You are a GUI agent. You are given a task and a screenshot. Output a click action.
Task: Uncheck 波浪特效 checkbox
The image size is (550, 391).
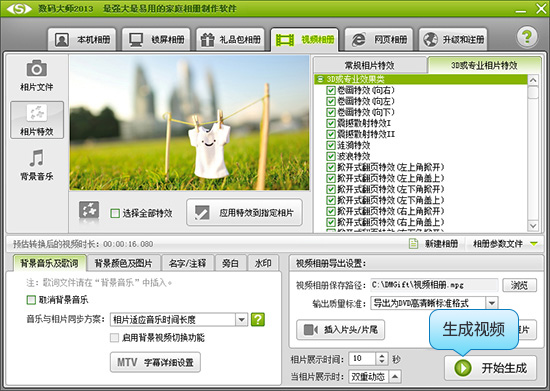point(330,156)
